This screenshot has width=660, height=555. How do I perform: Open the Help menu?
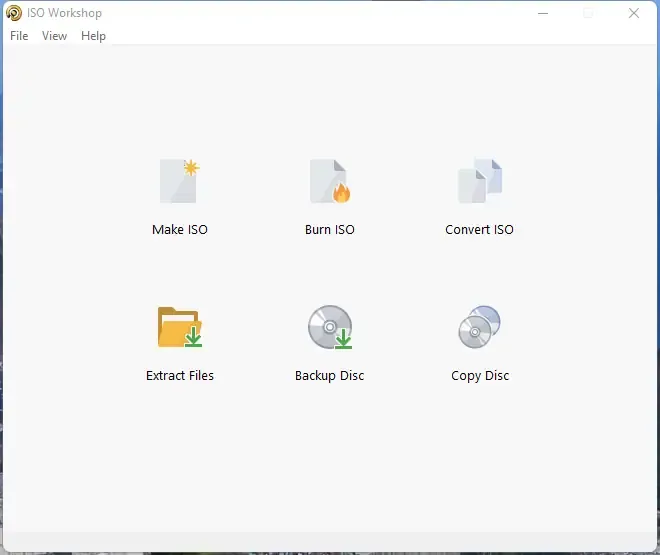pyautogui.click(x=93, y=36)
